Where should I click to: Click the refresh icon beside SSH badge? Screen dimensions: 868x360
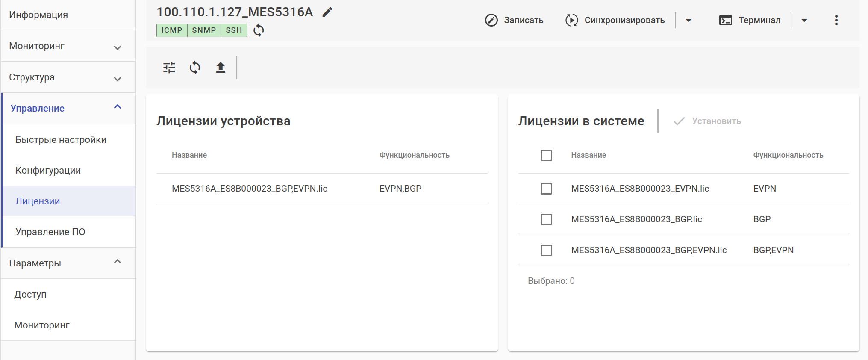coord(259,30)
